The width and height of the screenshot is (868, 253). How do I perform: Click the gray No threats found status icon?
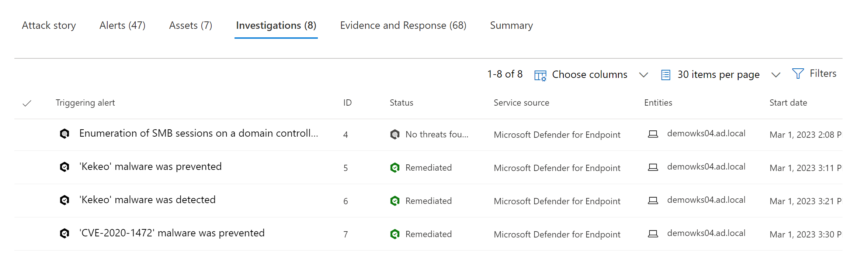coord(395,134)
